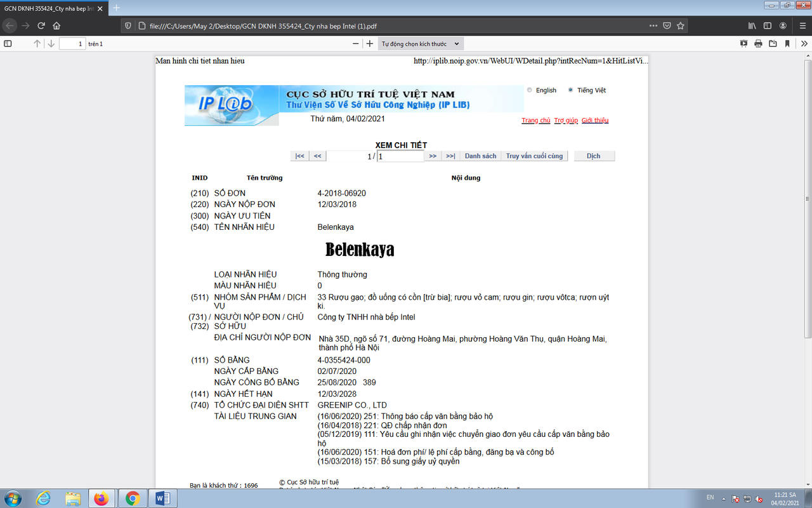Open the automatic zoom size dropdown
Viewport: 812px width, 508px height.
[x=421, y=44]
